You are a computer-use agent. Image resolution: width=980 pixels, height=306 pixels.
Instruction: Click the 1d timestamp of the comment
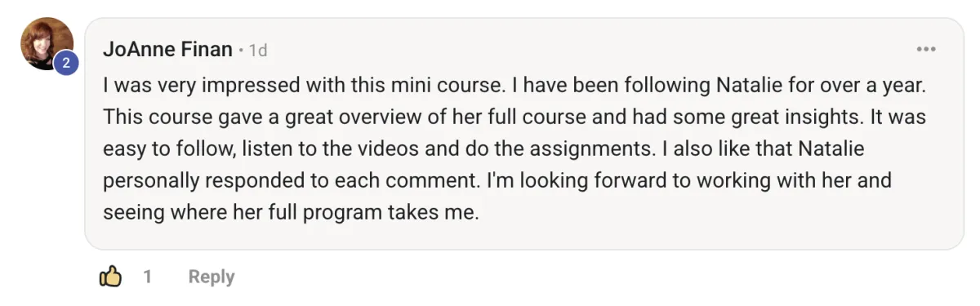click(x=258, y=51)
